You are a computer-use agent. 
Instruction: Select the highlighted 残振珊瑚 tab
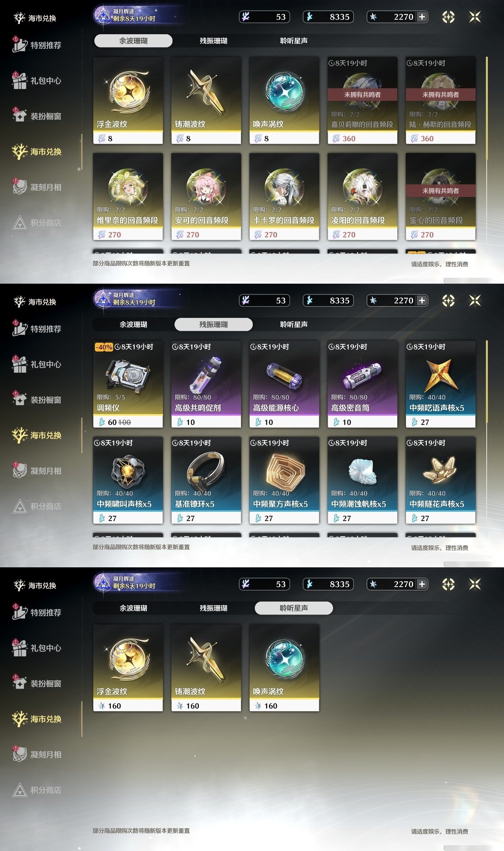pos(213,324)
